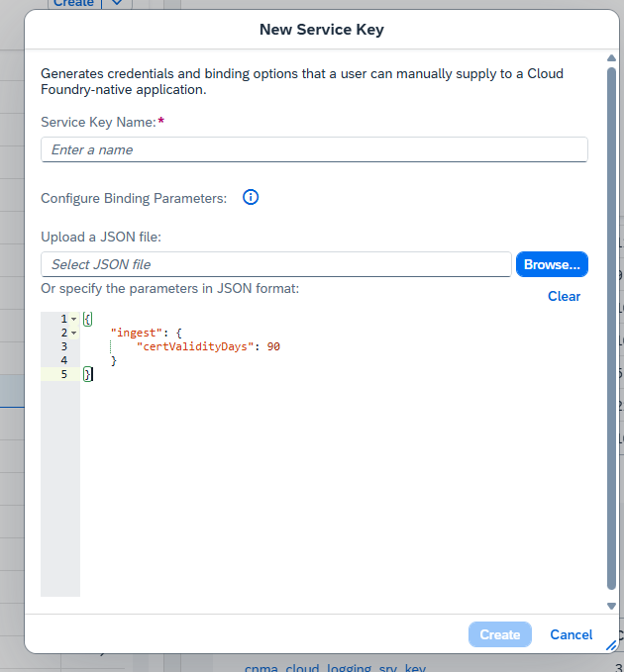This screenshot has width=624, height=672.
Task: Click cpma_cloud_logging_srv_key link in background
Action: tap(335, 668)
